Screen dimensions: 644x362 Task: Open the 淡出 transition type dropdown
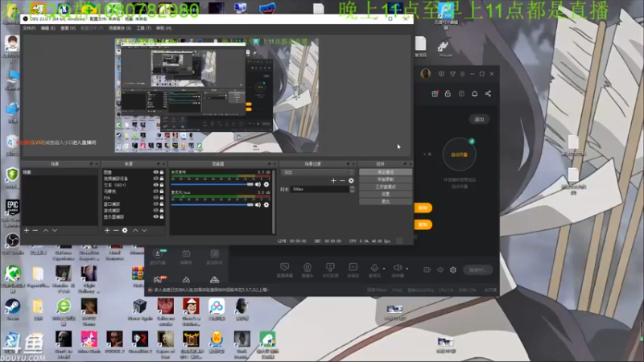317,172
